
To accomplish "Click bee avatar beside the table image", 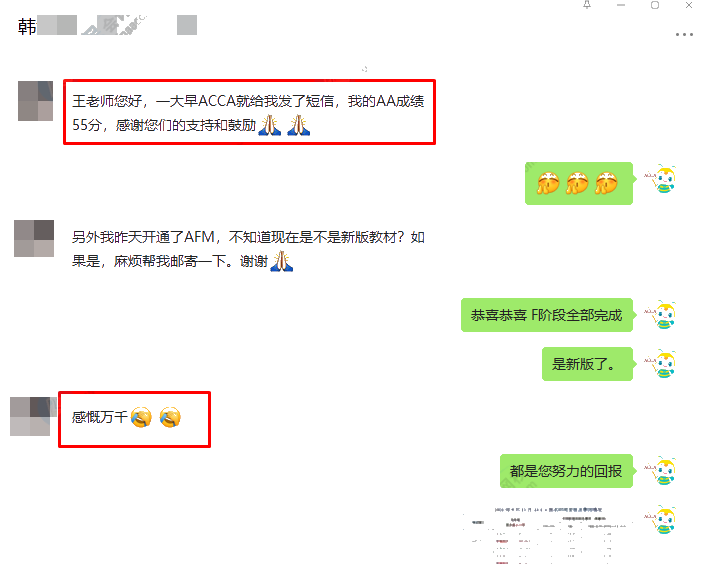I will point(661,519).
